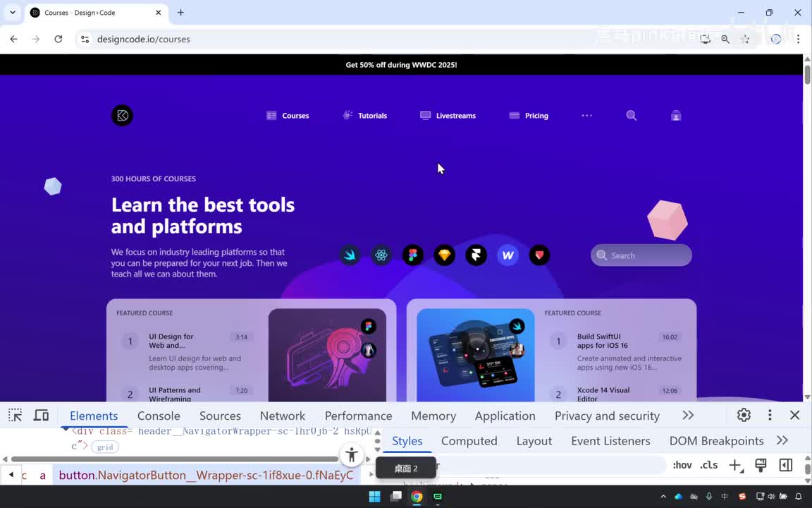This screenshot has height=508, width=812.
Task: Click the course Search input field
Action: (x=641, y=255)
